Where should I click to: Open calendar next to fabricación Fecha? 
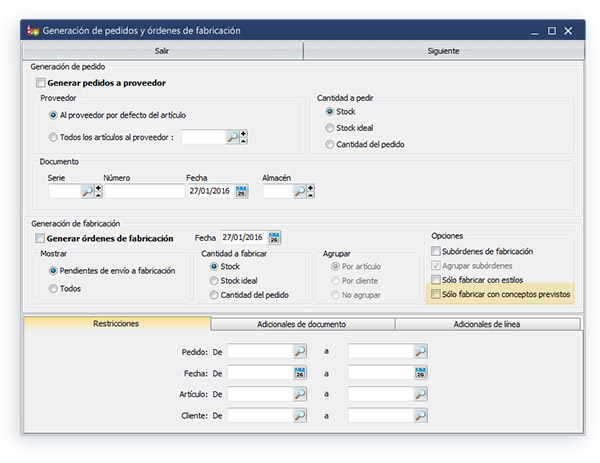click(x=275, y=238)
